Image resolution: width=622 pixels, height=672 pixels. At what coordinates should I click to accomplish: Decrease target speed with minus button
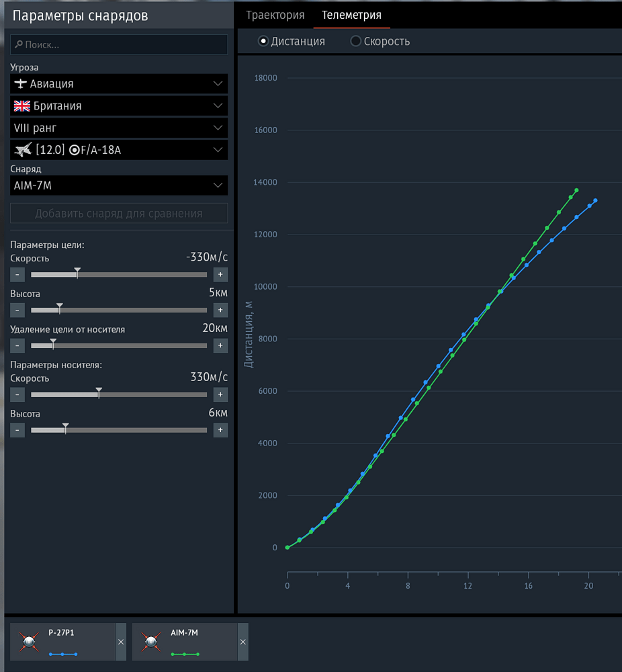coord(17,274)
